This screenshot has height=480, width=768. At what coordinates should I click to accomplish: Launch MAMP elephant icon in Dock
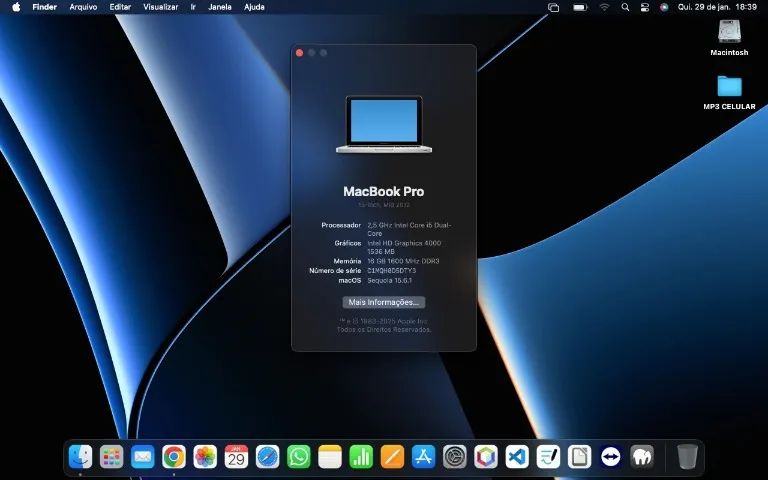[642, 457]
